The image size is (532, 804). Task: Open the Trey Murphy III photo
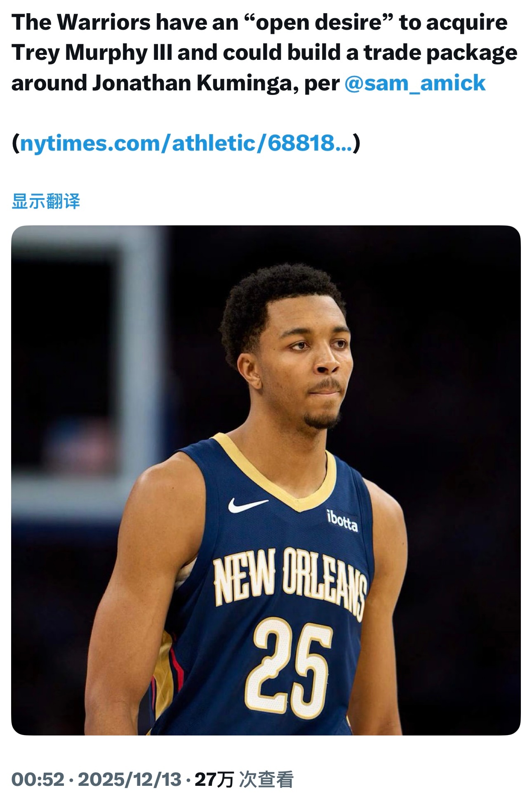[266, 480]
